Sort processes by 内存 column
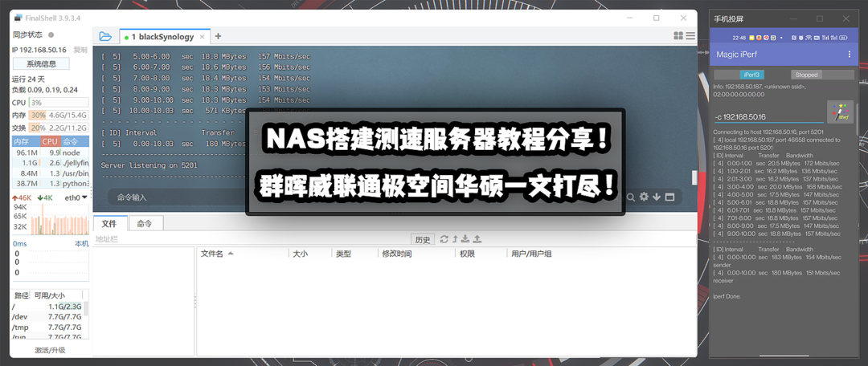This screenshot has height=366, width=868. click(26, 141)
